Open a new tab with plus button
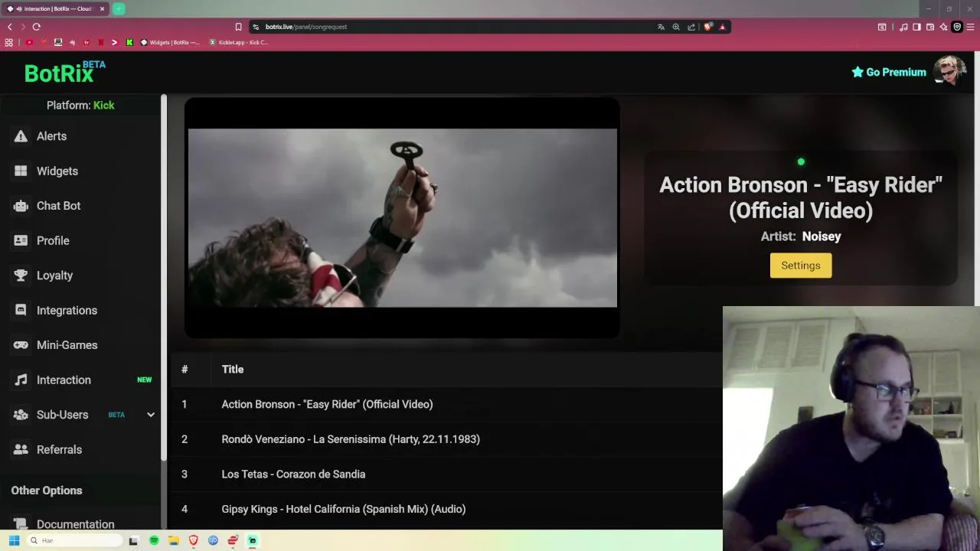The image size is (980, 551). tap(119, 8)
